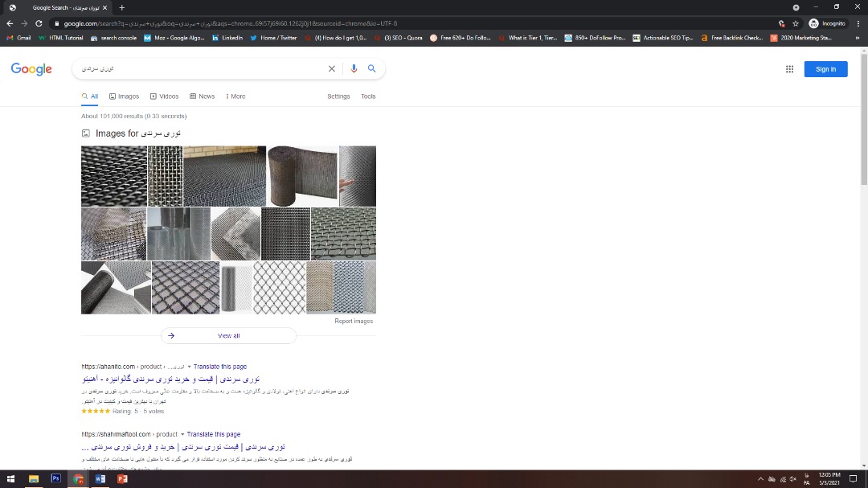Close the Google Search tab
868x488 pixels.
pos(104,8)
